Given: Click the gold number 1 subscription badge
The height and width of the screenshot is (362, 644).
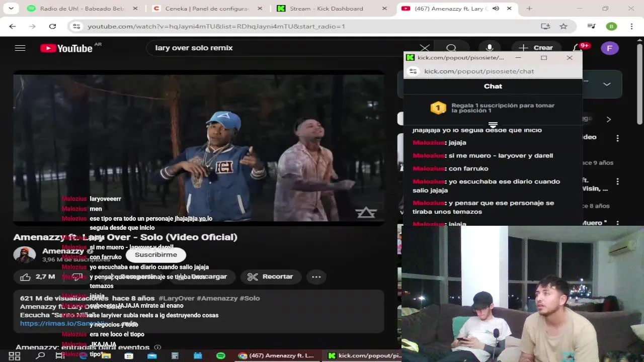Looking at the screenshot, I should click(x=438, y=108).
